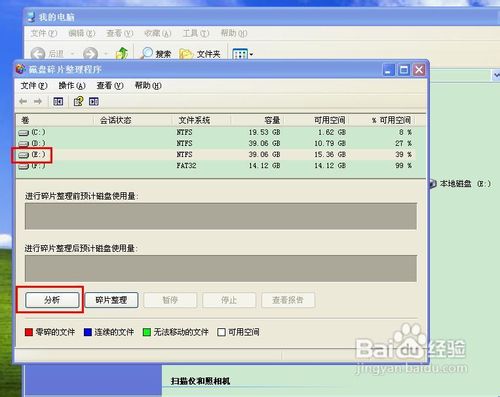The width and height of the screenshot is (500, 397).
Task: Click the blue 连续的文件 legend swatch
Action: pos(88,332)
